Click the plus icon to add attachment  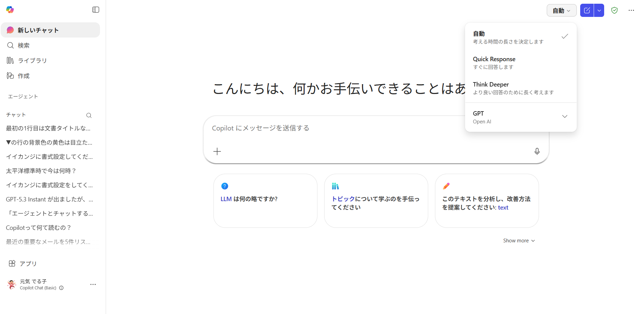click(x=217, y=151)
